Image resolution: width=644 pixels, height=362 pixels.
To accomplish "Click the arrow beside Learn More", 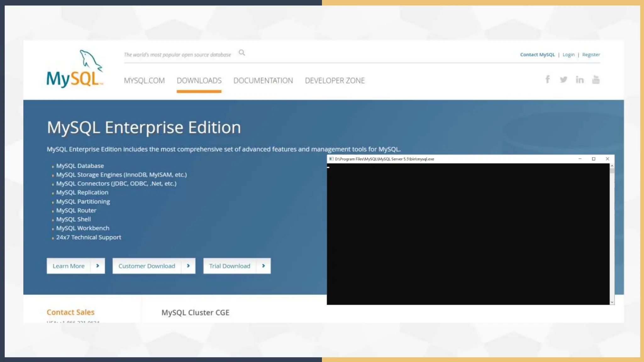I will point(97,266).
